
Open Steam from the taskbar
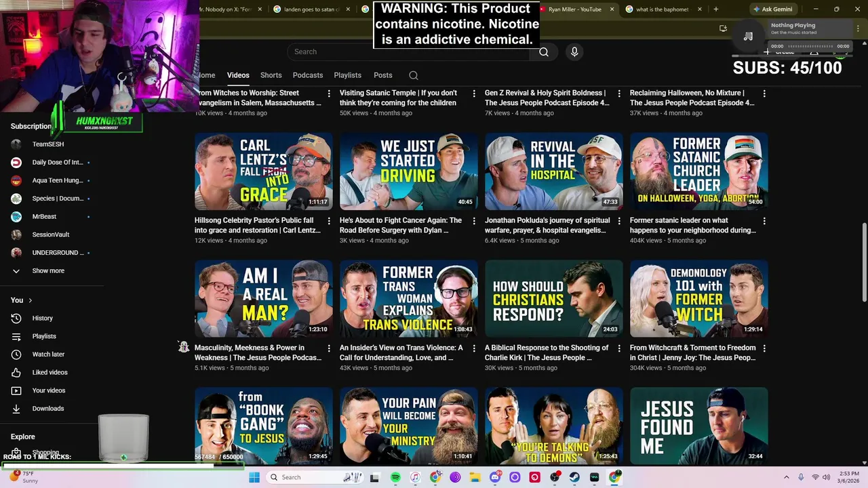click(x=574, y=477)
